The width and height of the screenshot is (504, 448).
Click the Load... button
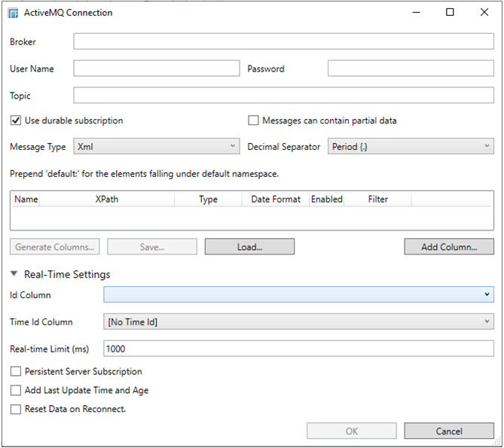pyautogui.click(x=249, y=247)
